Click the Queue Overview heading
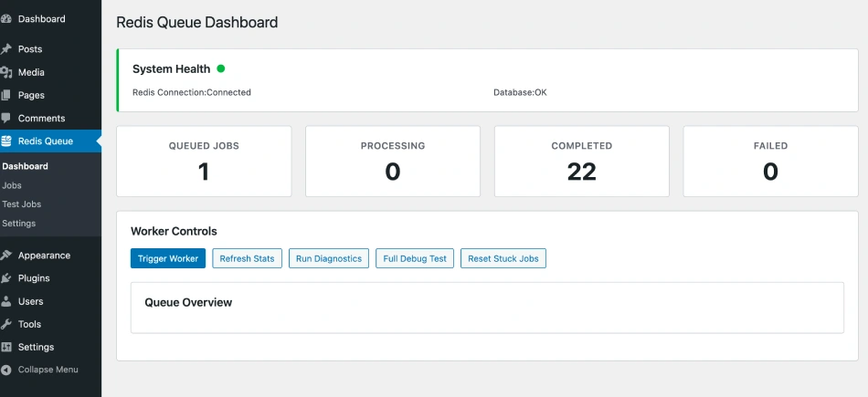 tap(188, 302)
